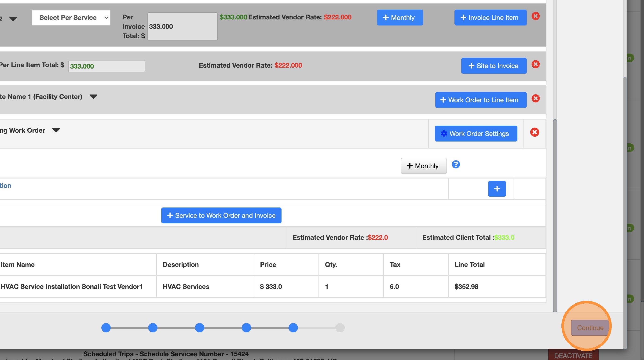Add Work Order to Line Item
Viewport: 644px width, 360px height.
pyautogui.click(x=480, y=100)
